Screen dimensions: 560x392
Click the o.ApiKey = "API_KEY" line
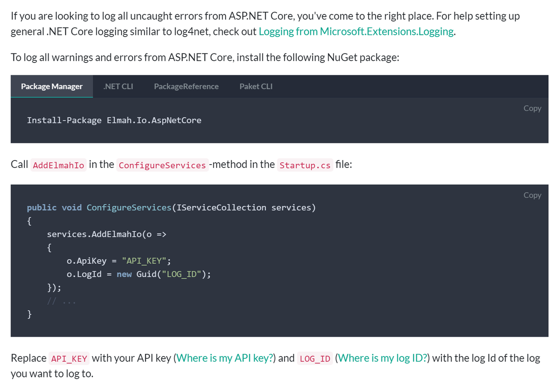119,261
